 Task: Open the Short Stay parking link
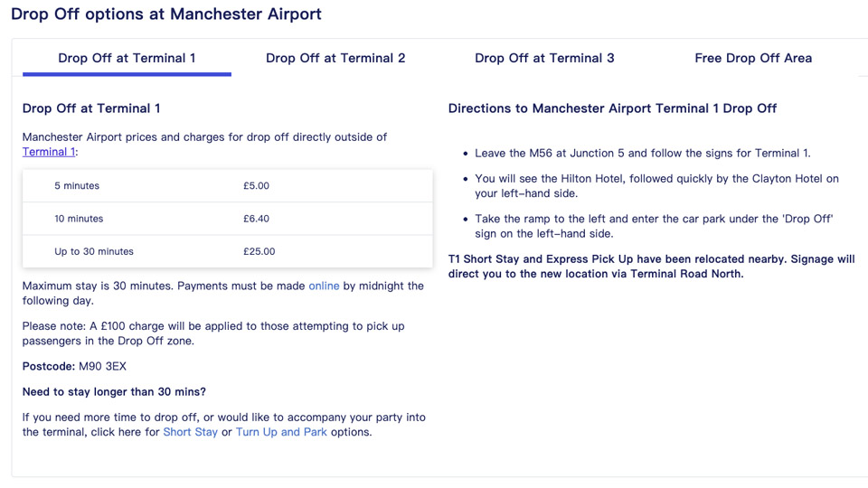pyautogui.click(x=190, y=432)
